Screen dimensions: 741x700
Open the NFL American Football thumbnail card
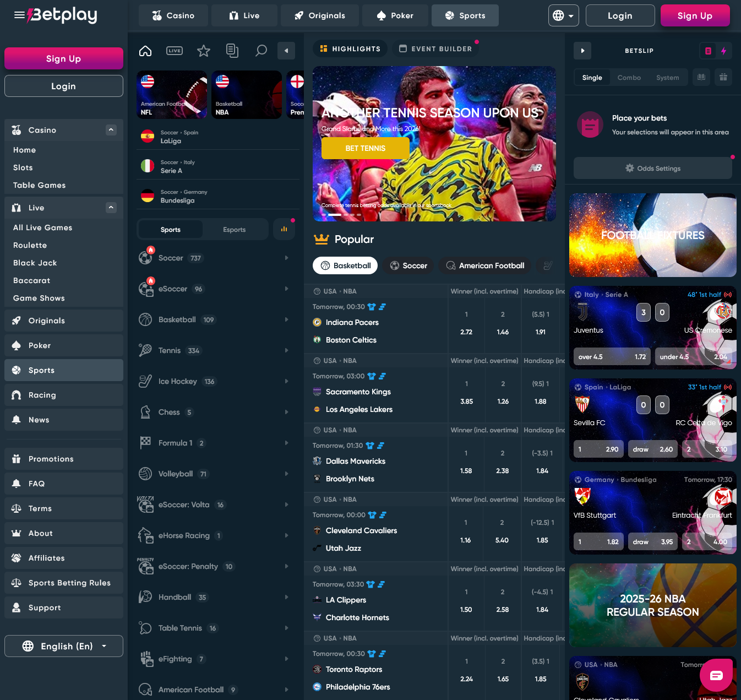click(x=172, y=94)
